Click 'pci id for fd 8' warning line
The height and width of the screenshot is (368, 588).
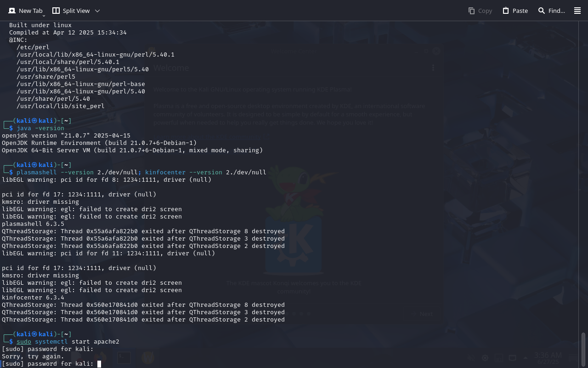point(107,179)
